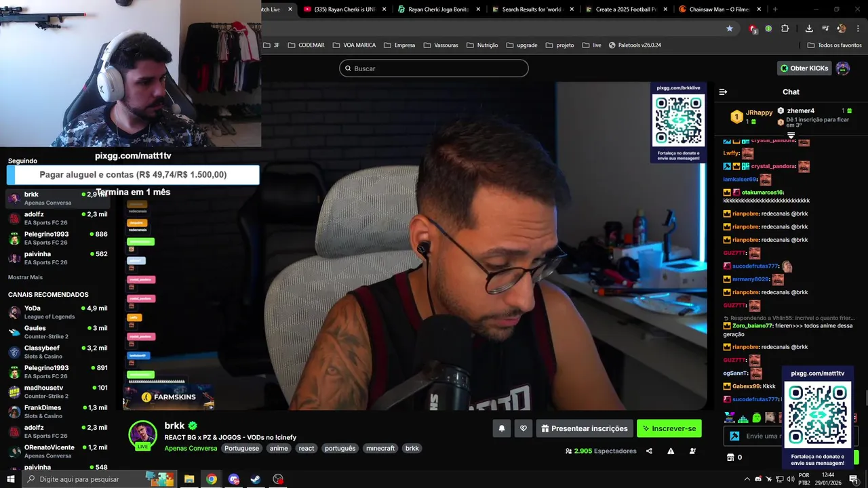The width and height of the screenshot is (868, 488).
Task: Open the Nutrição bookmark folder
Action: (482, 45)
